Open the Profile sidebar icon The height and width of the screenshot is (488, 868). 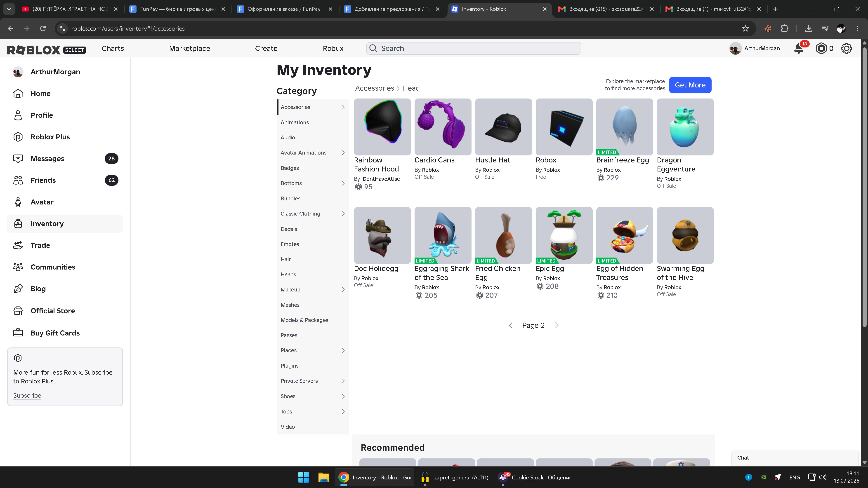18,115
